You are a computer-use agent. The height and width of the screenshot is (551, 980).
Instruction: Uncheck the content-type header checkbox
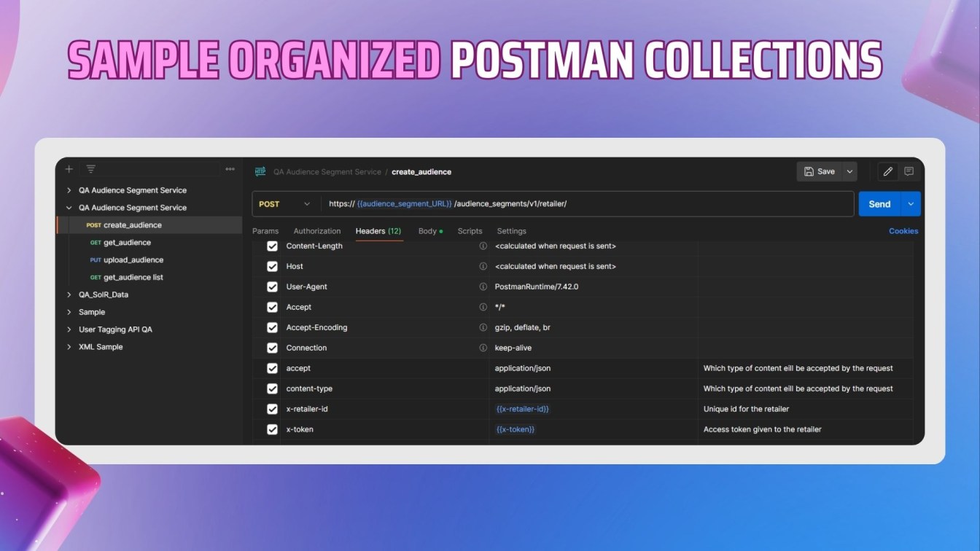click(272, 389)
